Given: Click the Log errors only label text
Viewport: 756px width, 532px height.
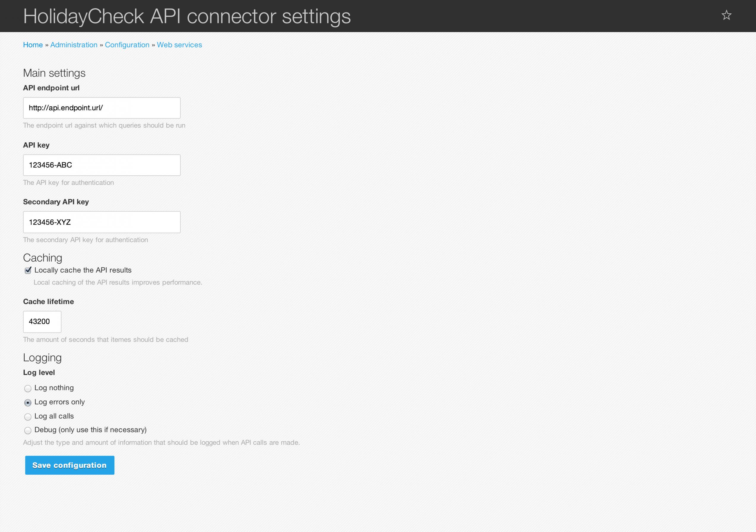Looking at the screenshot, I should coord(60,402).
